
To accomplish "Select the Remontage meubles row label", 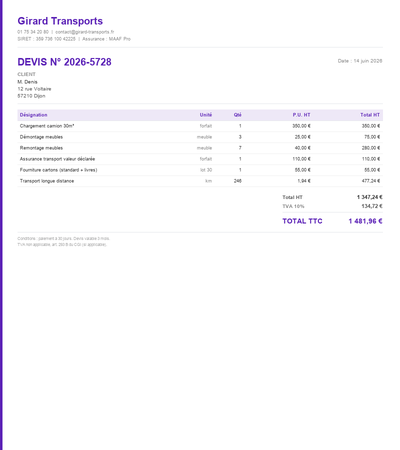I will coord(41,148).
